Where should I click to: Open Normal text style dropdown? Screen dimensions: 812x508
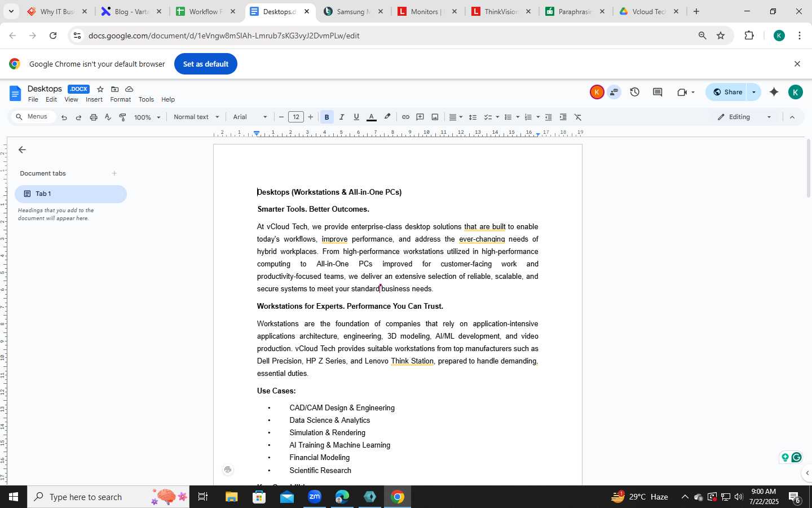click(196, 117)
